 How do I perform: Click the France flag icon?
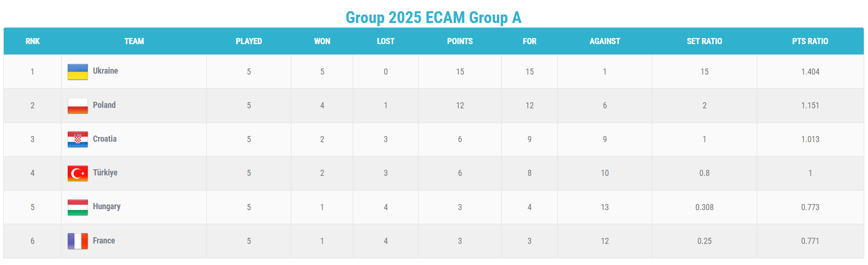pyautogui.click(x=77, y=241)
